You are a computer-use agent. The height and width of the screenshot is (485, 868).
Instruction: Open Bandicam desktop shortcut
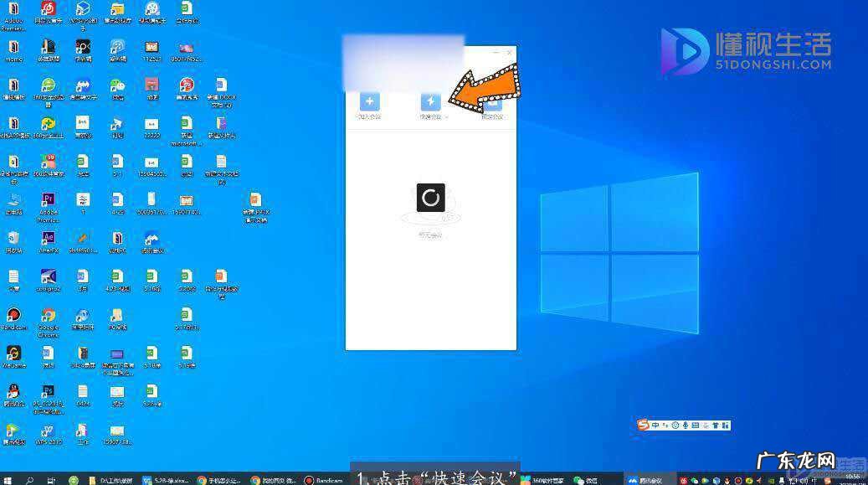coord(13,316)
